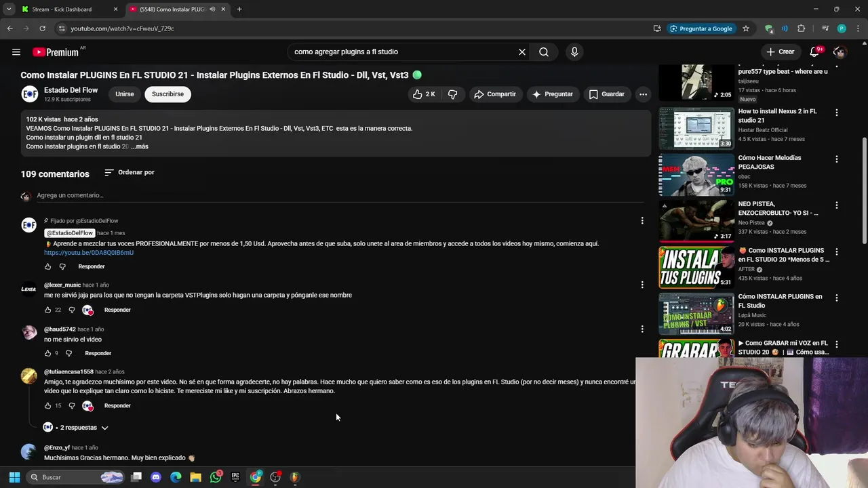Viewport: 868px width, 488px height.
Task: Dislike the haud5742 comment
Action: coord(68,353)
